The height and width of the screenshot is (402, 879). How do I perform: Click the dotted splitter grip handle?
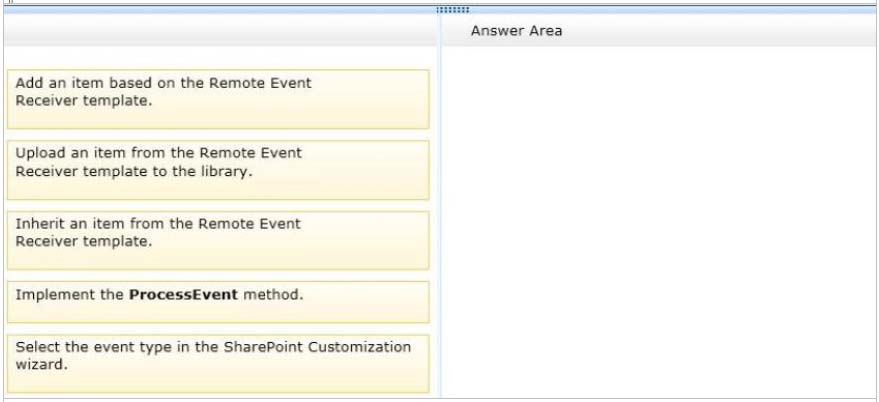coord(452,10)
